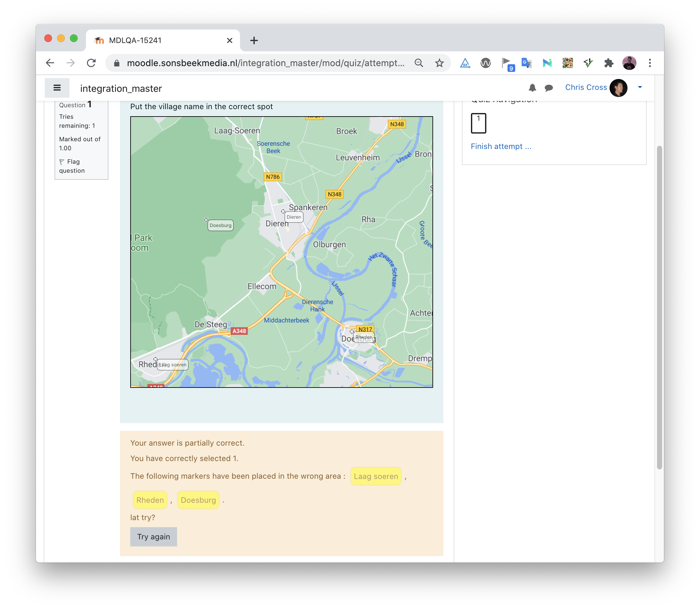Click the WordPress-style W extension icon
Viewport: 700px width, 610px height.
click(x=486, y=63)
